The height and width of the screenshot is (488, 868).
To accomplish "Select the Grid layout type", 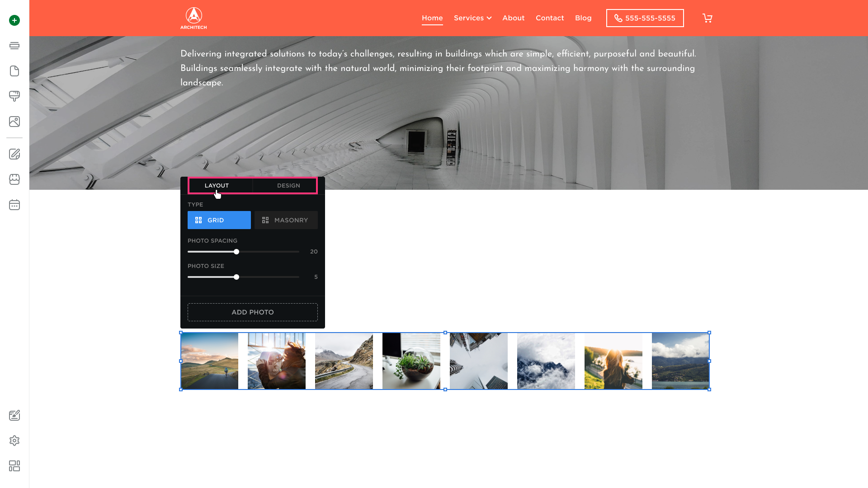I will coord(219,220).
